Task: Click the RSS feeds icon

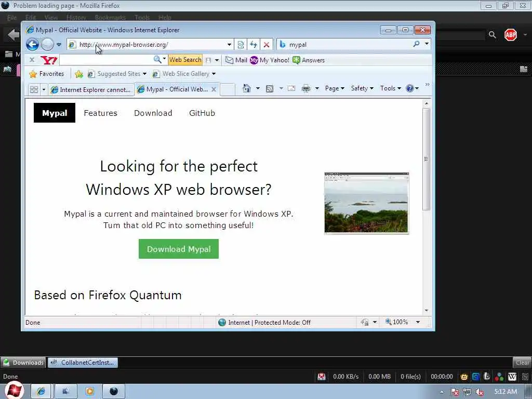Action: pos(270,89)
